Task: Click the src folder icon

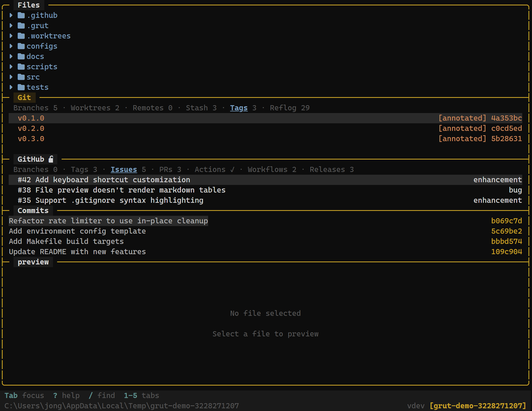Action: point(21,77)
